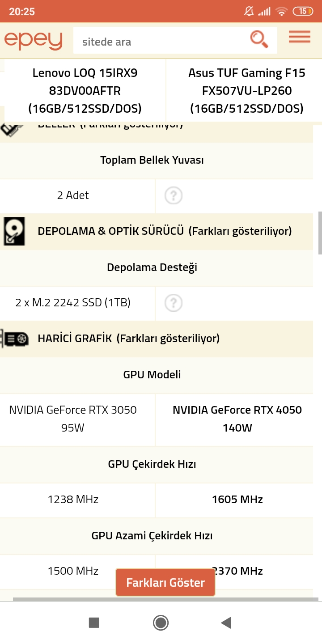Select the GPU Modeli row label
Image resolution: width=322 pixels, height=644 pixels.
click(x=152, y=375)
